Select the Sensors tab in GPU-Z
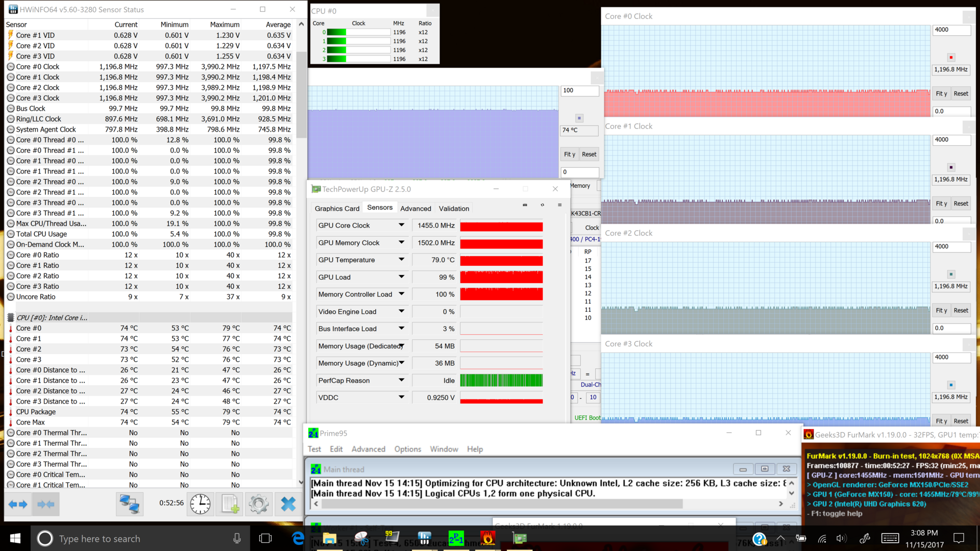Screen dimensions: 980x551 pos(380,207)
